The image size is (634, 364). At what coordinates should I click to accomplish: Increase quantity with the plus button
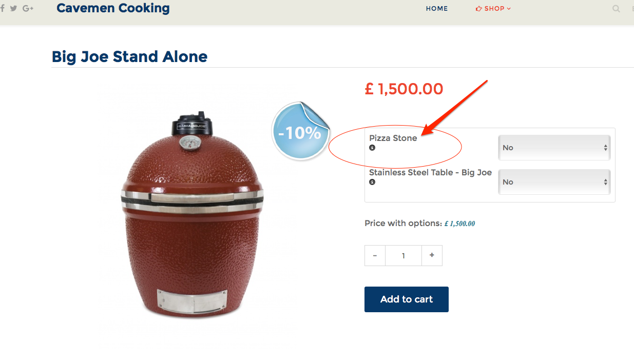(432, 255)
